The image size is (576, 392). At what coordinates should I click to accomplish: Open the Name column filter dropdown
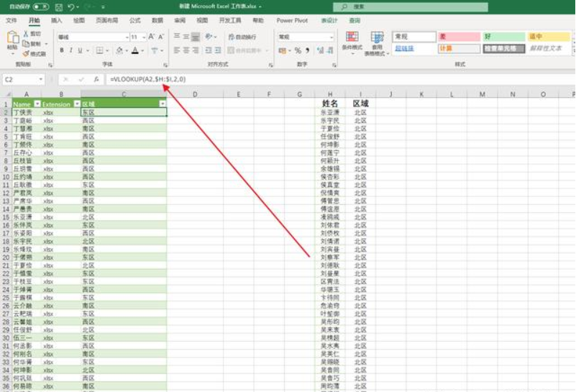tap(37, 104)
